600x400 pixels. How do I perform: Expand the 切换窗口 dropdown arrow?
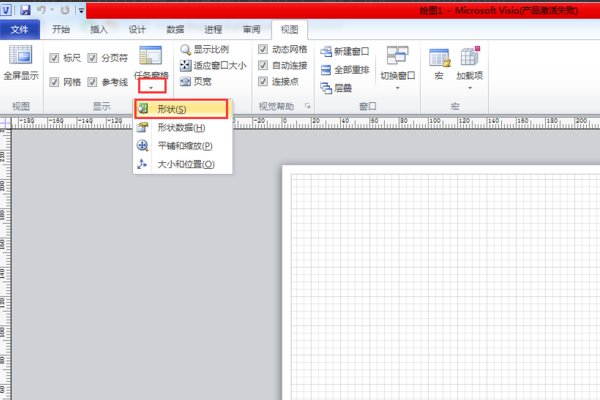(398, 88)
